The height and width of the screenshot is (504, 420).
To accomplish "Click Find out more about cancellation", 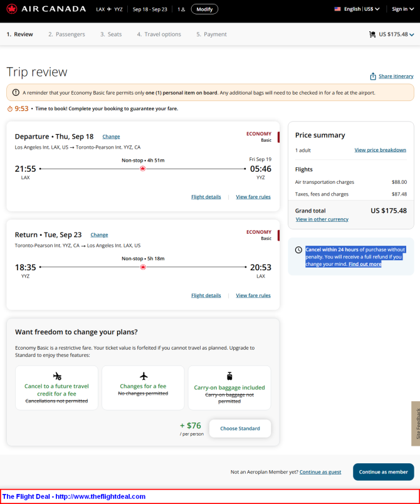I will pyautogui.click(x=365, y=264).
